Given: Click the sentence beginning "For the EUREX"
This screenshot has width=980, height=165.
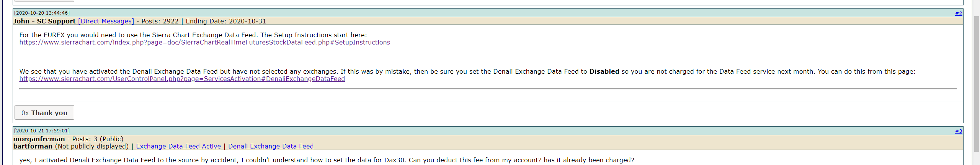Looking at the screenshot, I should tap(193, 35).
